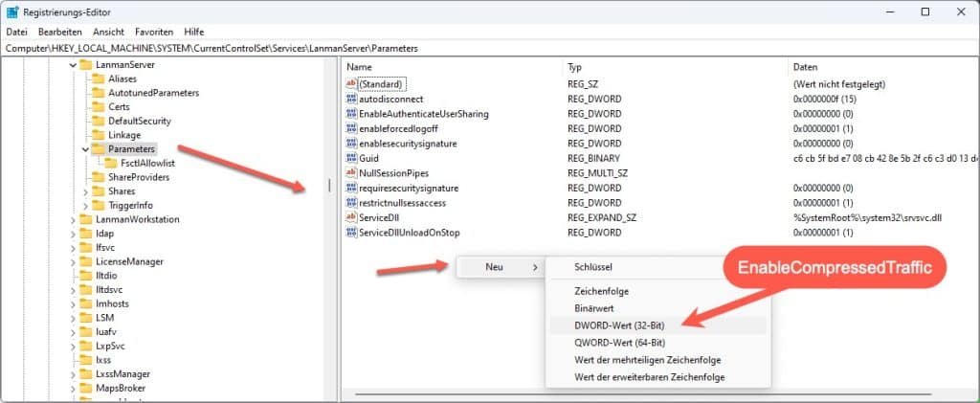The height and width of the screenshot is (403, 980).
Task: Expand the ldap tree node
Action: pyautogui.click(x=73, y=234)
